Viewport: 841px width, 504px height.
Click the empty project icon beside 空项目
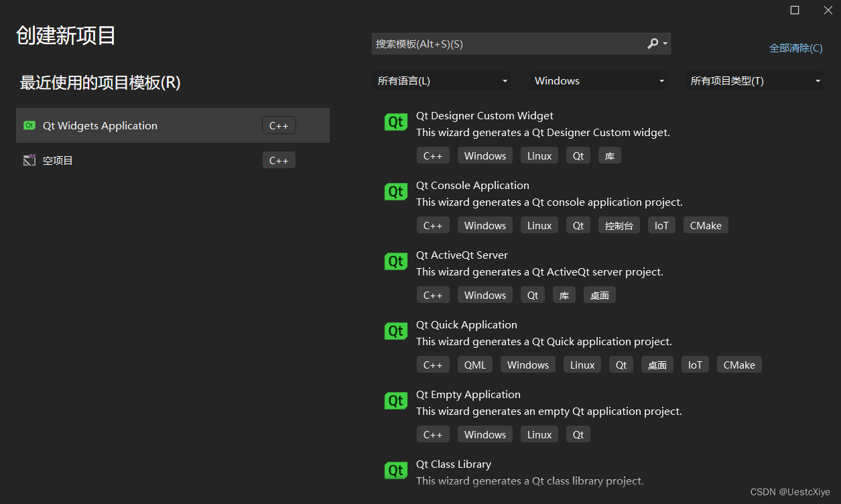click(29, 160)
